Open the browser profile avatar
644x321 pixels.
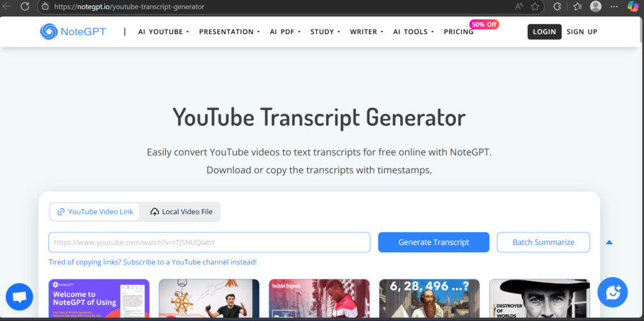coord(596,6)
